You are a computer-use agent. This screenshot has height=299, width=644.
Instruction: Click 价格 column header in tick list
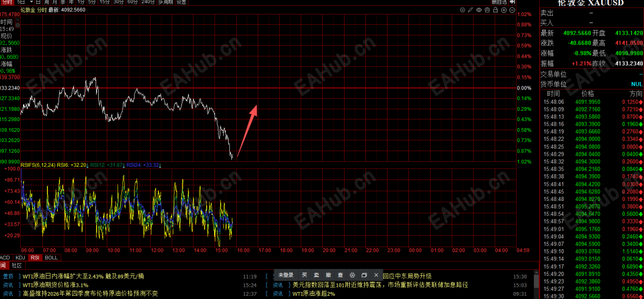click(587, 93)
